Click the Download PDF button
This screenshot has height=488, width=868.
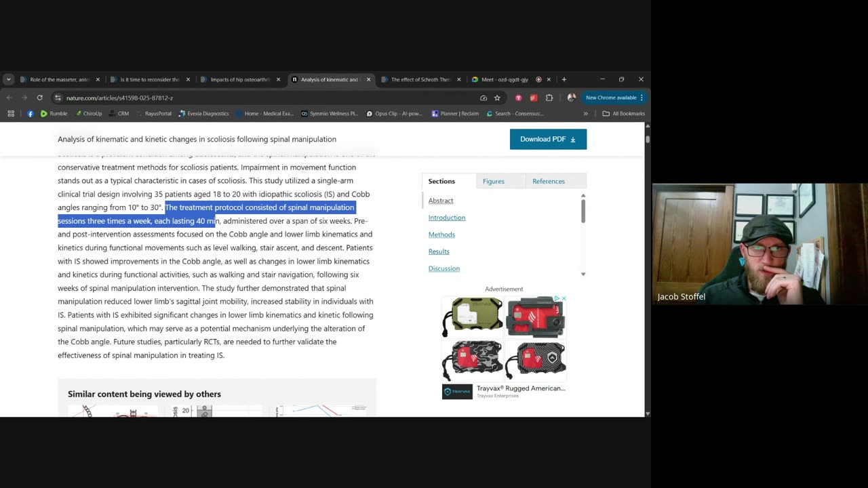(x=548, y=139)
